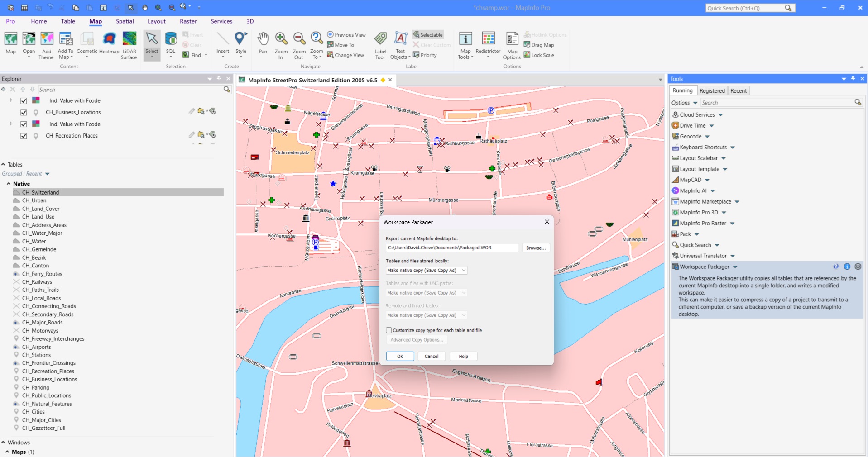Expand the MapInfo Marketplace tool menu

pyautogui.click(x=737, y=202)
